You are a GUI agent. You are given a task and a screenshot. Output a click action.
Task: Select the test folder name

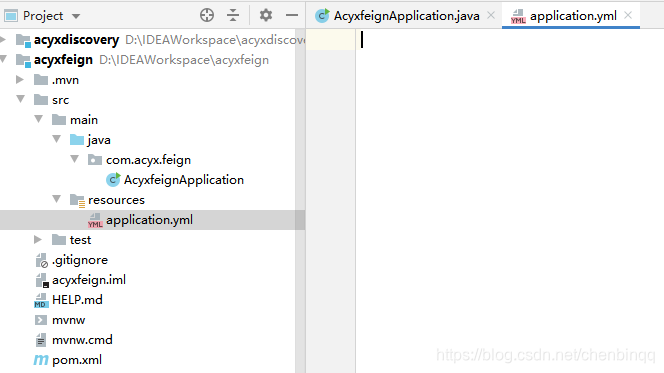[80, 240]
